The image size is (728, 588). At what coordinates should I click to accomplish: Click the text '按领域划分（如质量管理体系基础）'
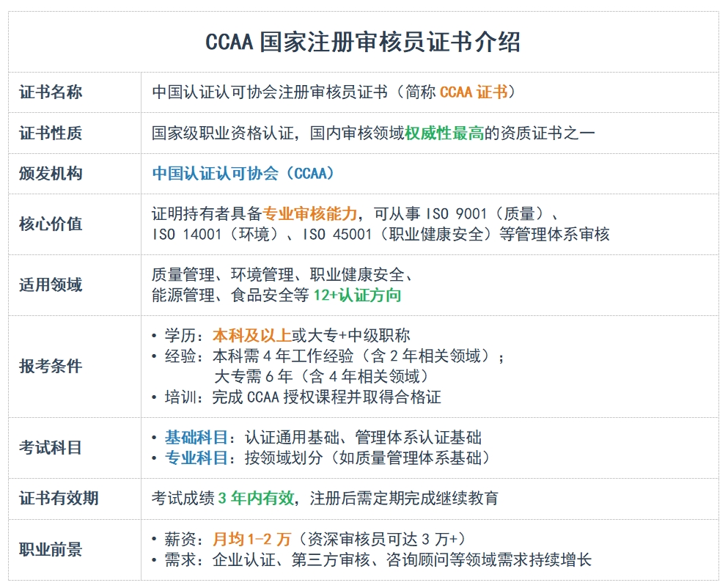pyautogui.click(x=367, y=458)
